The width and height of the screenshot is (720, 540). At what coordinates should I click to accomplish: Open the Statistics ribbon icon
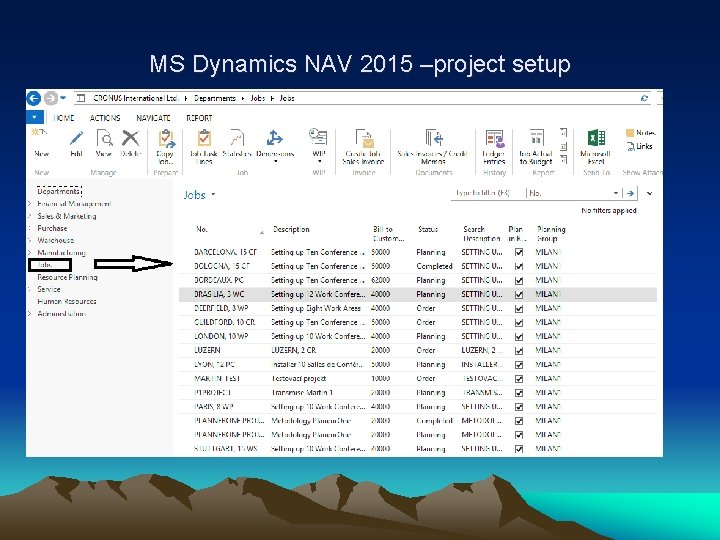point(237,138)
